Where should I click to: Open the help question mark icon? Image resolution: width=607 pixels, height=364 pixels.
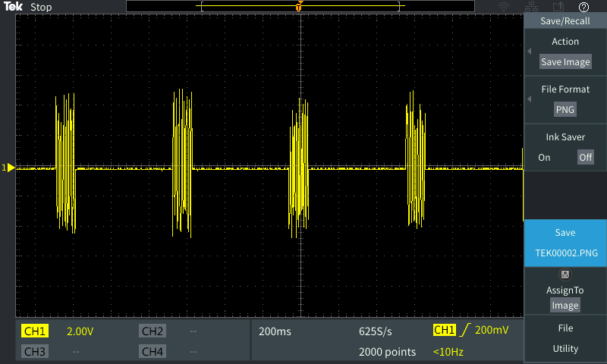click(x=583, y=7)
